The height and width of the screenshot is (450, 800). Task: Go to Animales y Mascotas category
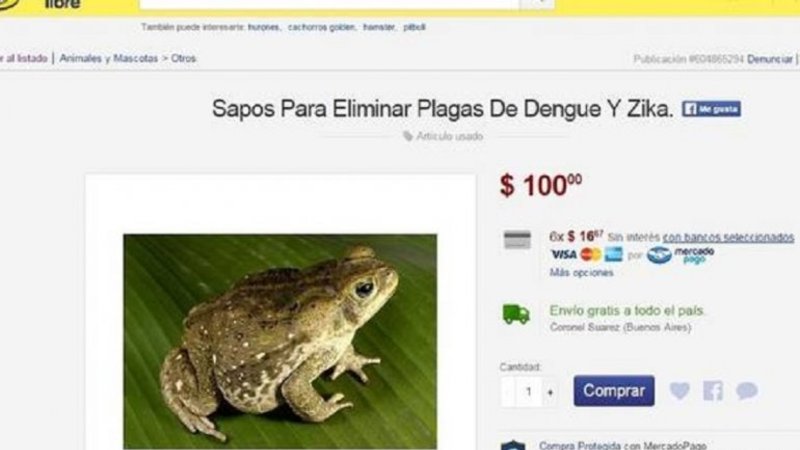pyautogui.click(x=109, y=58)
